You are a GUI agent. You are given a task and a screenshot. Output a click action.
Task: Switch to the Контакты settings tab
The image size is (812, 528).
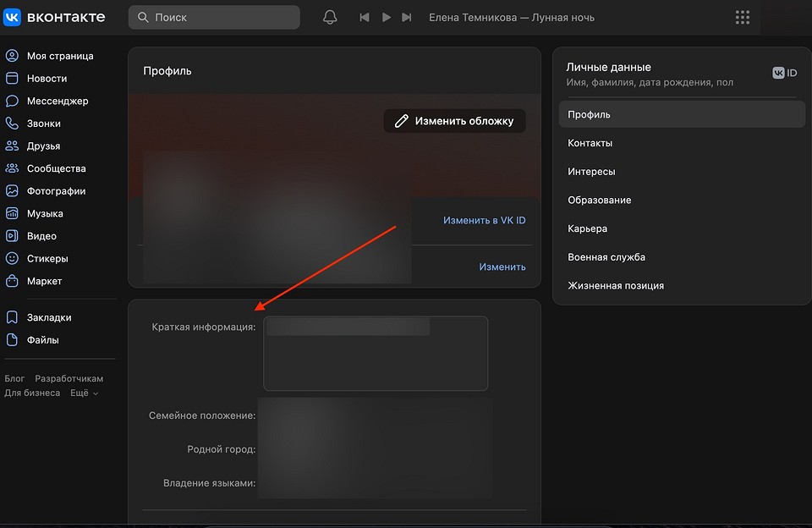point(590,143)
